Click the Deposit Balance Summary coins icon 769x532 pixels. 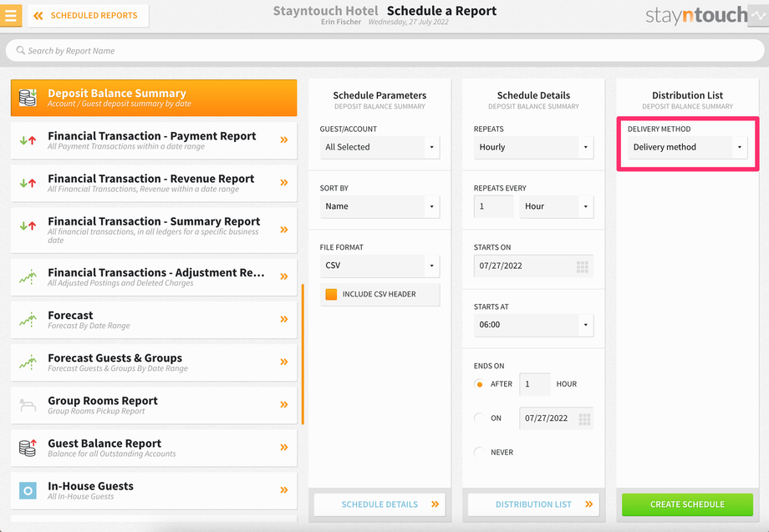[28, 97]
